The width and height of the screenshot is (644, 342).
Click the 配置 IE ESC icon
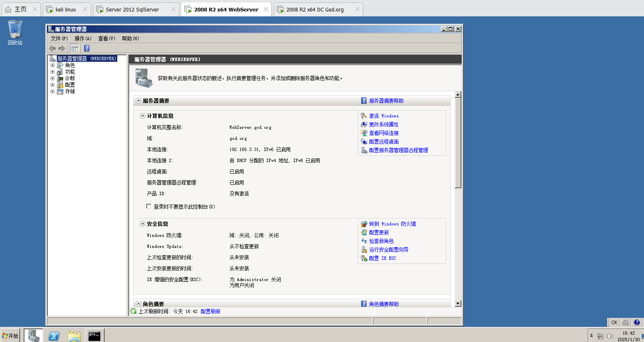click(364, 258)
